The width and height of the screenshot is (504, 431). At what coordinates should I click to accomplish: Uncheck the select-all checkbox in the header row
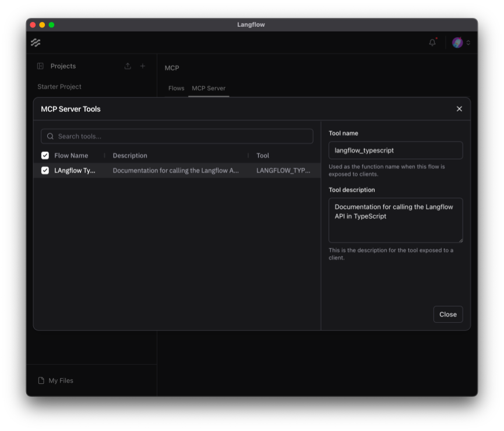click(x=45, y=155)
